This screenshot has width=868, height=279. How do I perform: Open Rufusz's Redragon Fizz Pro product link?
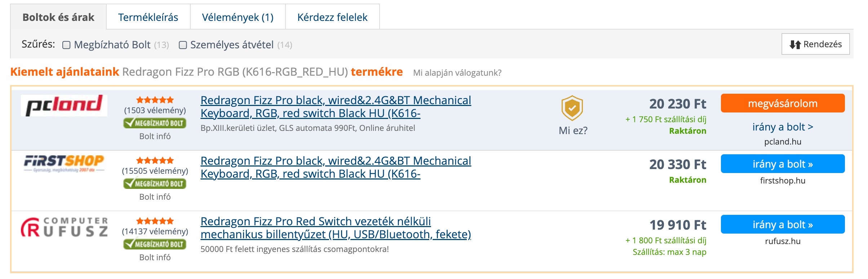point(336,228)
